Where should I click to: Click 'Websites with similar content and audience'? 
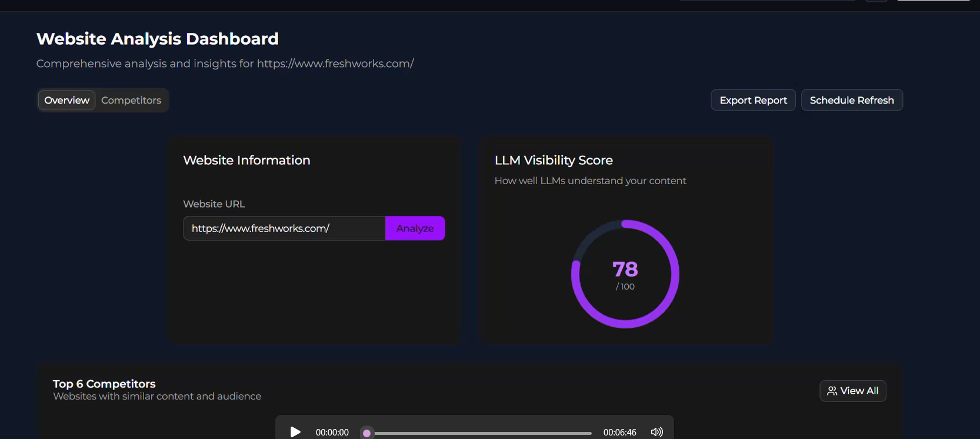click(x=157, y=396)
